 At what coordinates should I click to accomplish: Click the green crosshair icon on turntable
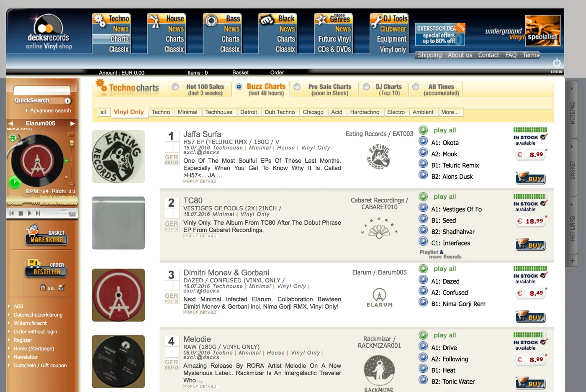(13, 138)
